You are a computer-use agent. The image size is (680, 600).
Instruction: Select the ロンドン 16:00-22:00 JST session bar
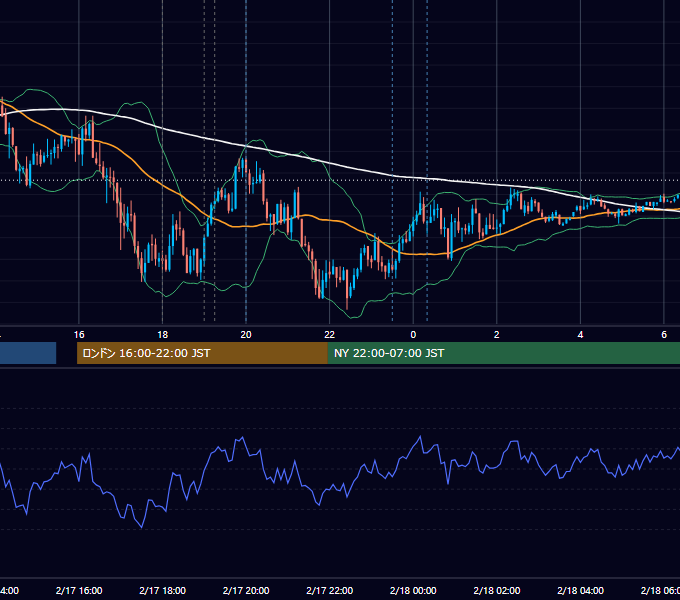[x=202, y=353]
